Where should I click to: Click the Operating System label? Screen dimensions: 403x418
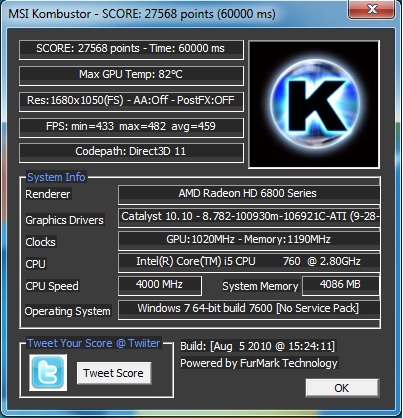(x=68, y=311)
